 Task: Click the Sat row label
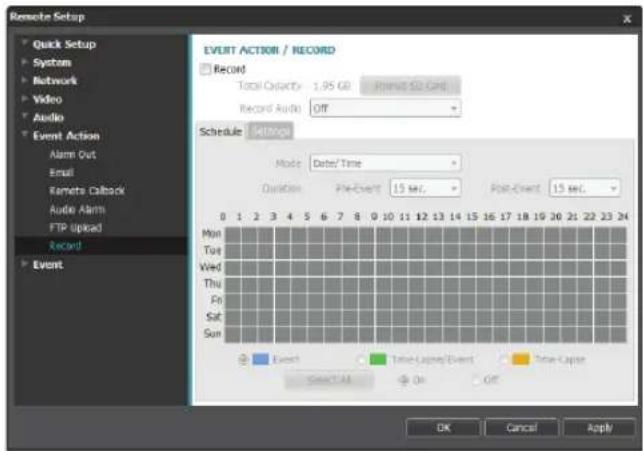(x=214, y=317)
